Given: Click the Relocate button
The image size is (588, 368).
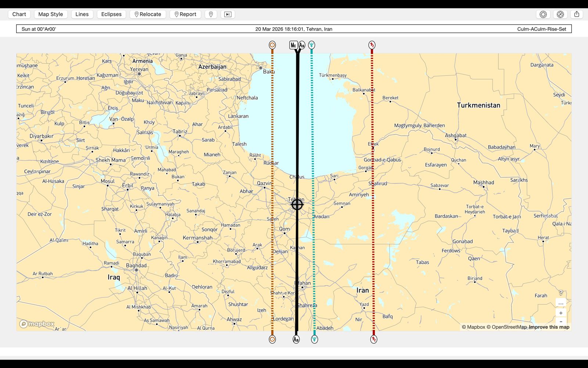Looking at the screenshot, I should (x=148, y=14).
